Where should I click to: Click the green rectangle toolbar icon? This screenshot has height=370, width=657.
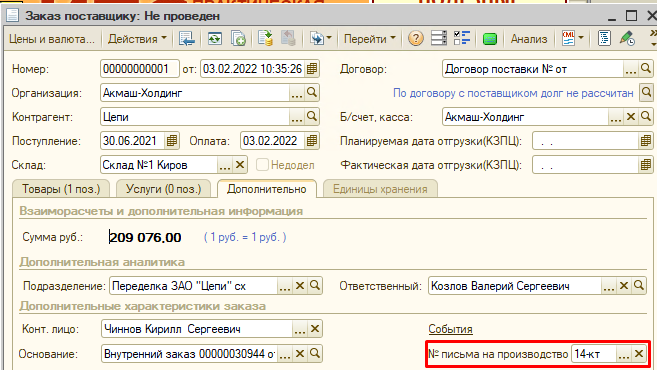click(489, 39)
